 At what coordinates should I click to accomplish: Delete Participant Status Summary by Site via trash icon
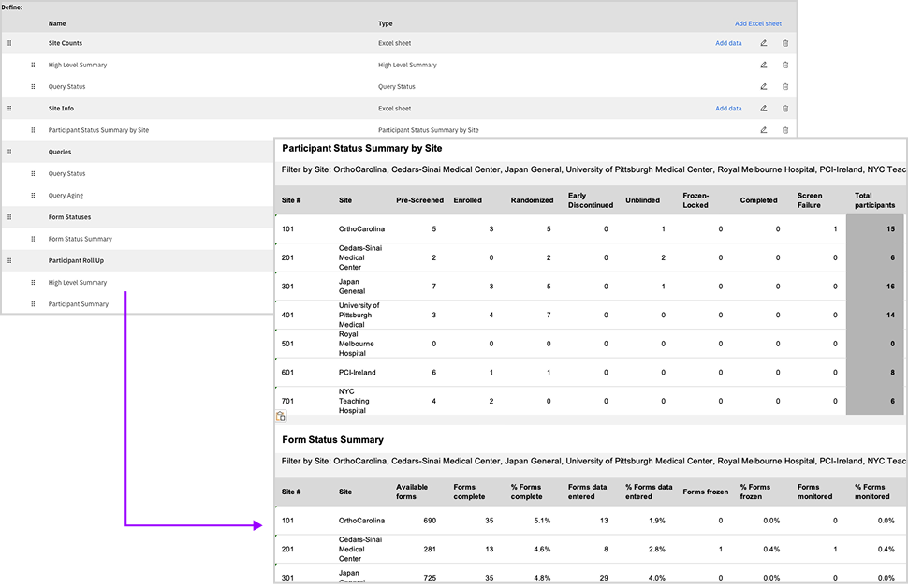coord(785,130)
